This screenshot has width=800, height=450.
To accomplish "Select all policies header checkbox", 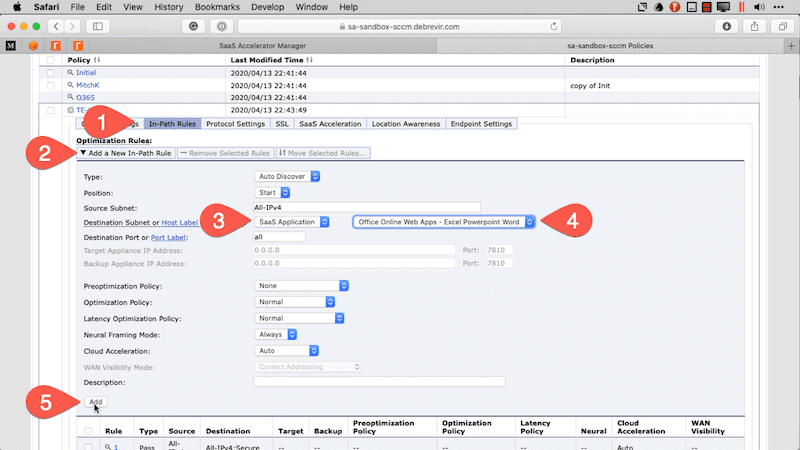I will (51, 60).
